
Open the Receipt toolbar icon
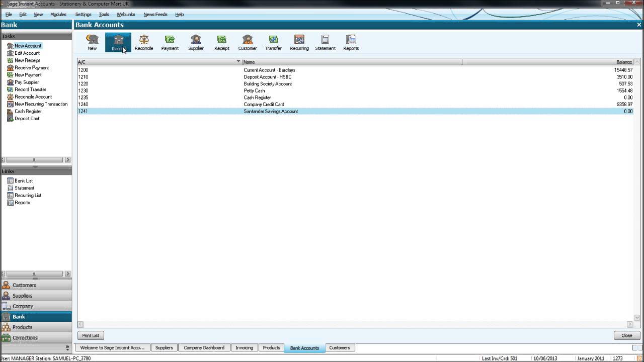point(221,42)
